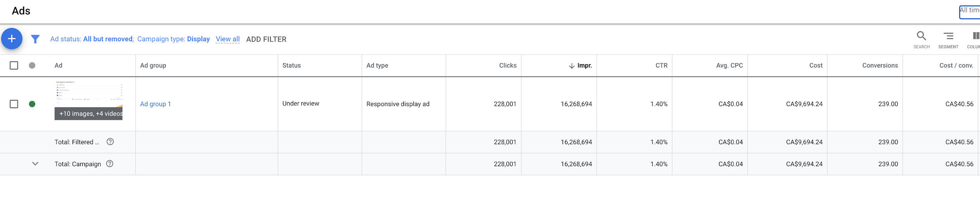
Task: Expand the Total: Campaign chevron
Action: [35, 164]
